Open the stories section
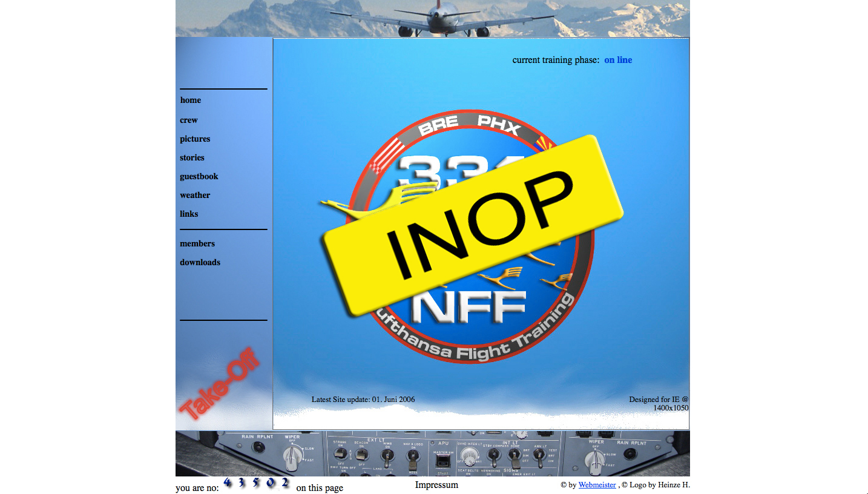This screenshot has height=494, width=868. click(192, 158)
